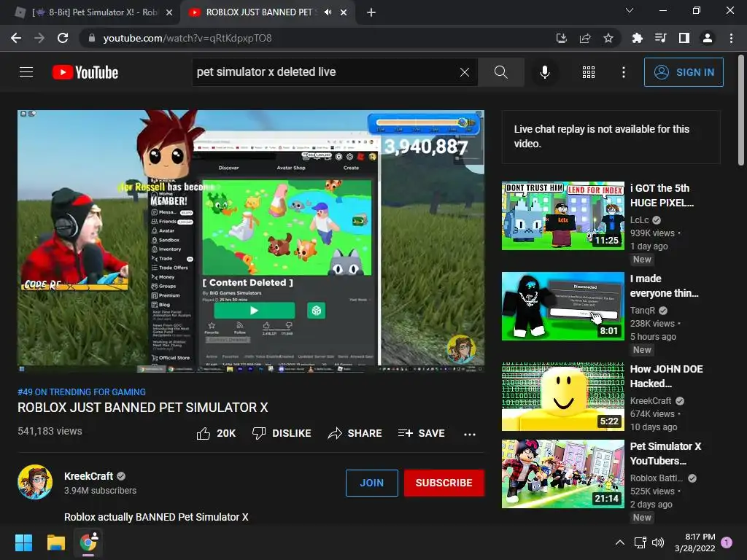Open KreekCraft channel avatar
The image size is (747, 560).
[35, 481]
